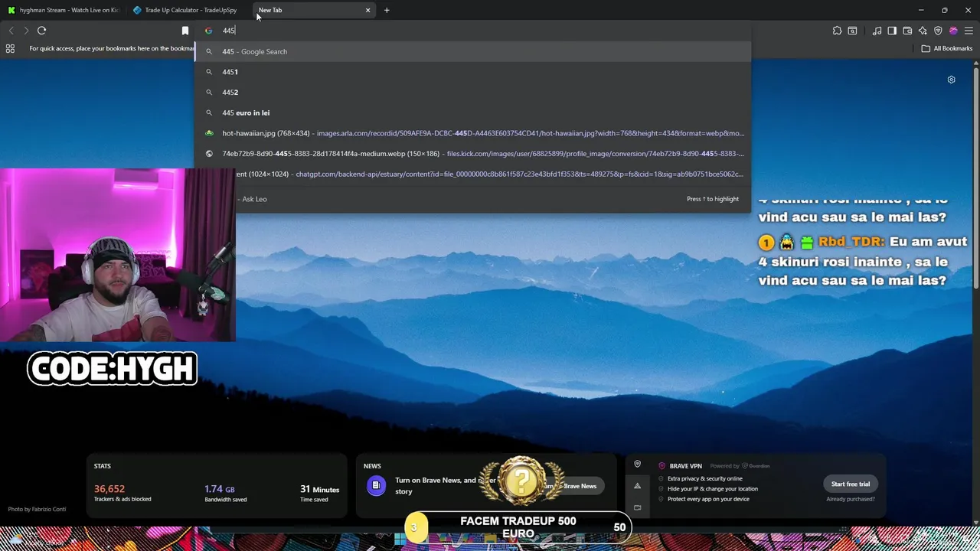Screen dimensions: 980x551
Task: Open the Brave Wallet icon
Action: click(907, 31)
